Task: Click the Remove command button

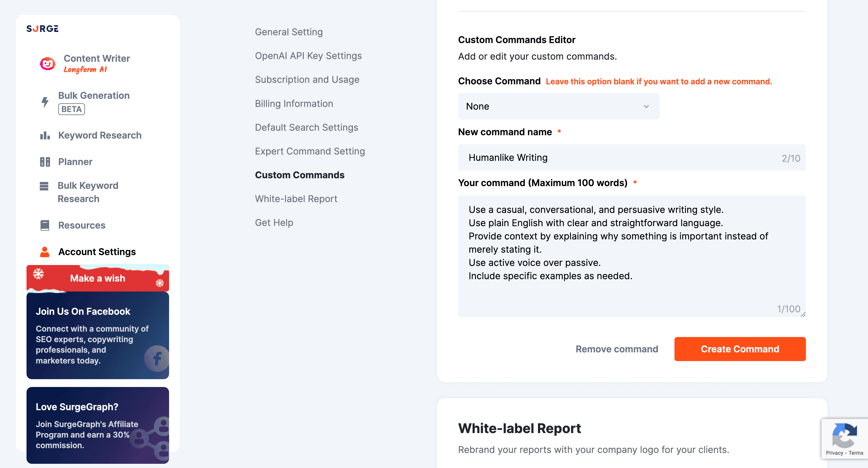Action: click(617, 349)
